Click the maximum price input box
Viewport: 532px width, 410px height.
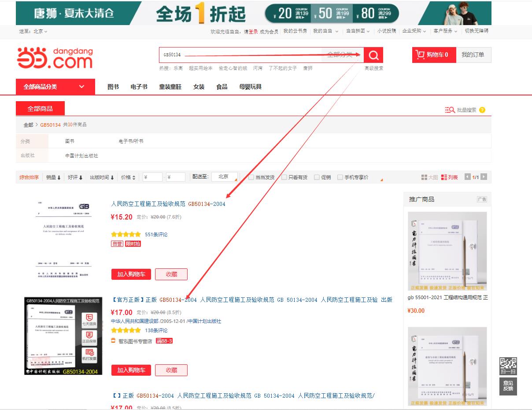point(176,177)
